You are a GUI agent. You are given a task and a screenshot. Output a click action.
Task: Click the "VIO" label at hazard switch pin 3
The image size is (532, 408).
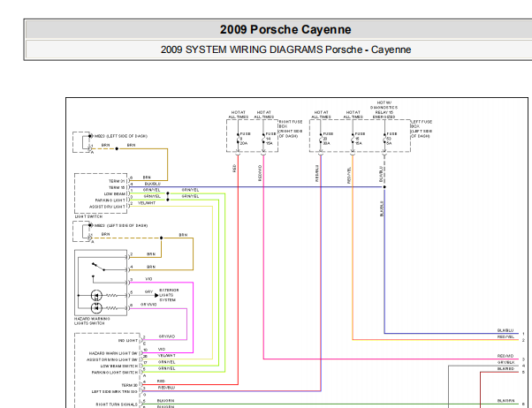point(148,279)
